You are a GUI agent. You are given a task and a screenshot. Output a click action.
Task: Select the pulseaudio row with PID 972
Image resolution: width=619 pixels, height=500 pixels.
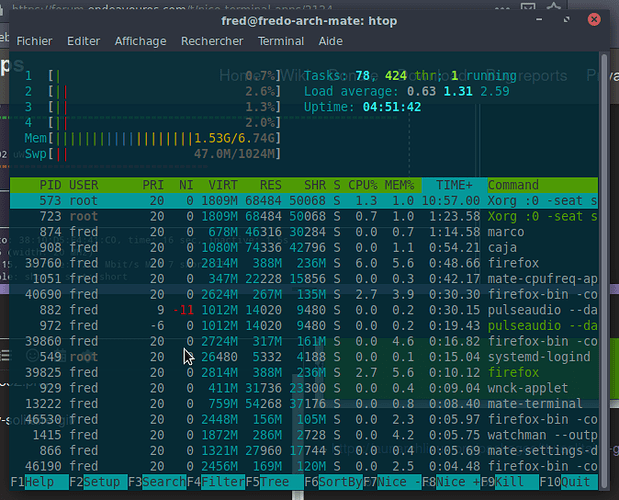[x=304, y=326]
